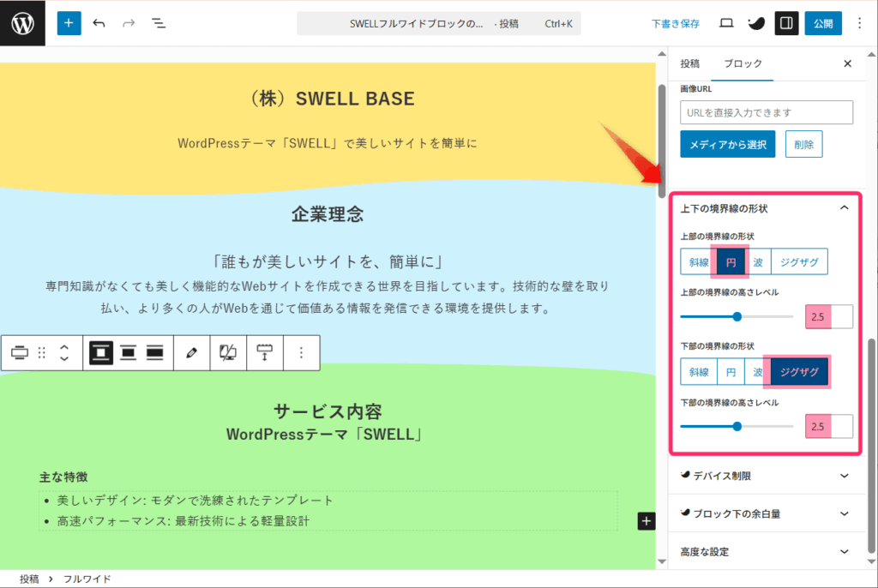The image size is (878, 588).
Task: Open the WordPress logo menu
Action: click(22, 23)
